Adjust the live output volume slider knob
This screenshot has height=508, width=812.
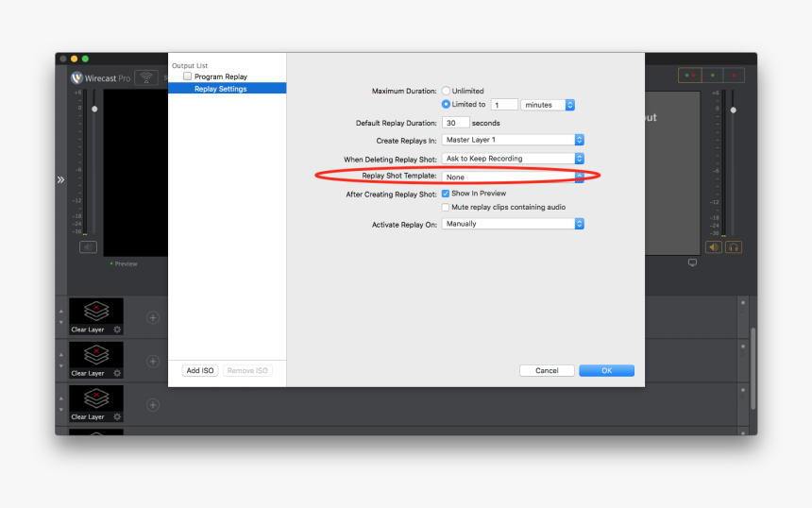(733, 110)
